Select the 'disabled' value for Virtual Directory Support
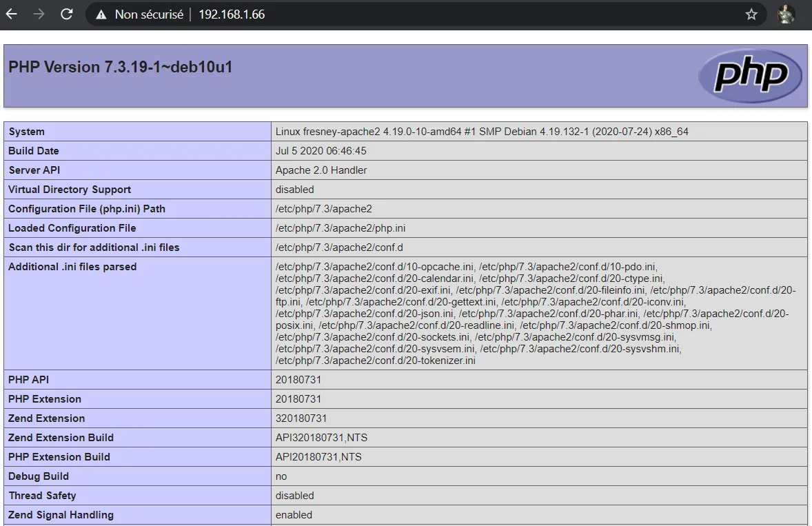 (294, 190)
